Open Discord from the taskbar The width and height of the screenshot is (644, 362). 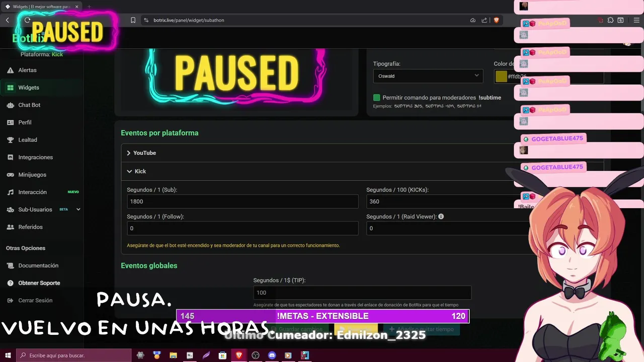tap(272, 355)
